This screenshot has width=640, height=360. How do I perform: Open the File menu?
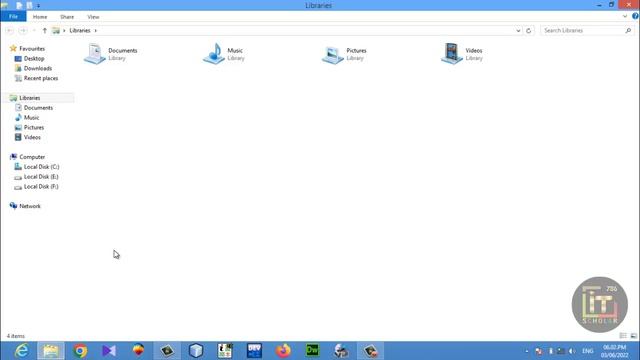coord(13,16)
